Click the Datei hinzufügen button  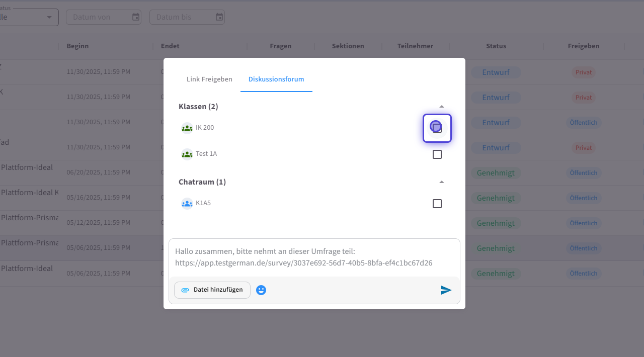[212, 290]
